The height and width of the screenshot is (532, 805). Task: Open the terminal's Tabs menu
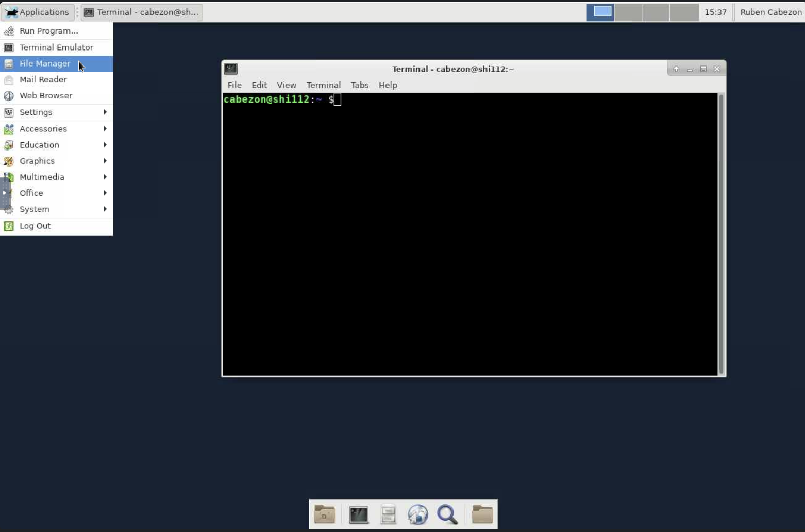(359, 85)
